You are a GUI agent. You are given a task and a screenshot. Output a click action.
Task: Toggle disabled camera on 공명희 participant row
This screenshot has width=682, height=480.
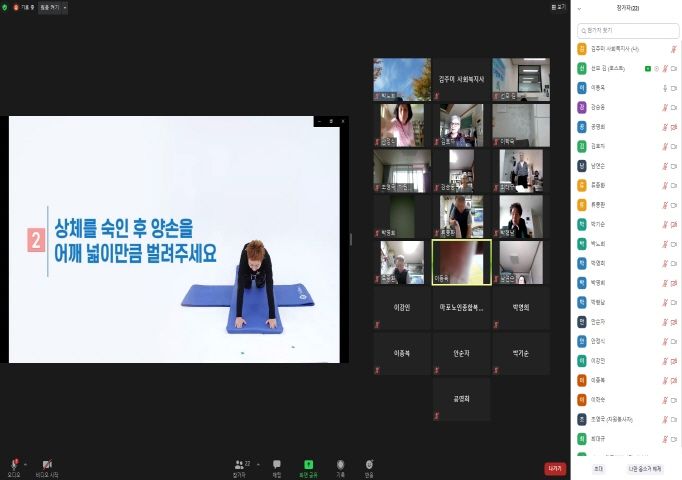click(x=674, y=127)
